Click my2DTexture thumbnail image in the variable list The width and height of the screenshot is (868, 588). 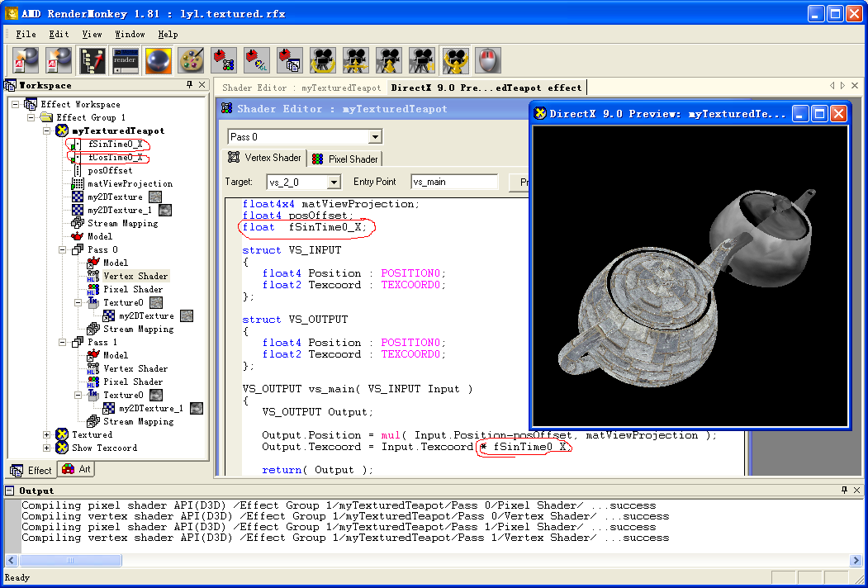pyautogui.click(x=155, y=197)
